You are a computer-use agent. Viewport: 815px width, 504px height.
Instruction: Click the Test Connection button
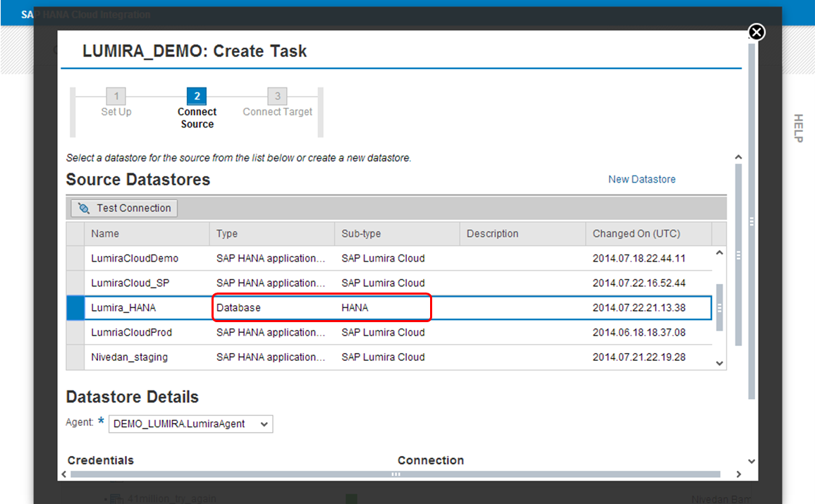pyautogui.click(x=124, y=208)
